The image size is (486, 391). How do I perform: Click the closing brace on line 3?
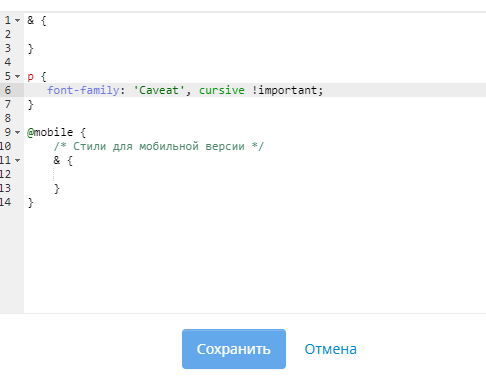pos(30,49)
